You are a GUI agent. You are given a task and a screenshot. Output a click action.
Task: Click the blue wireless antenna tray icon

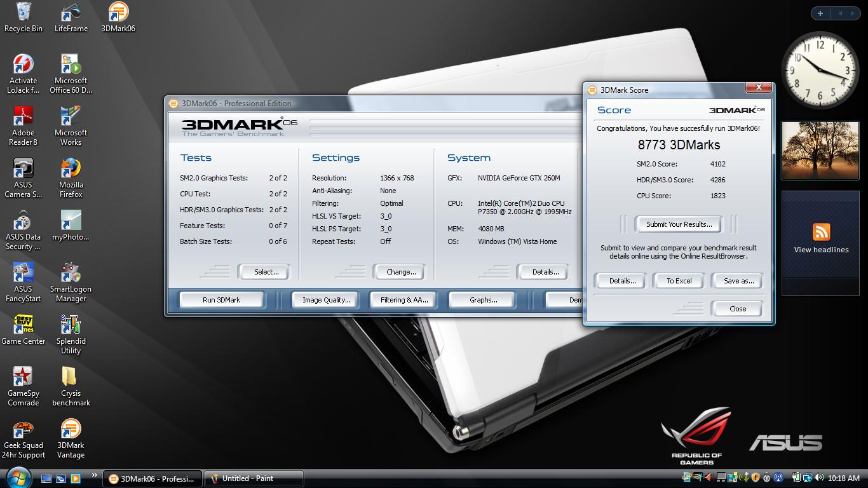779,478
